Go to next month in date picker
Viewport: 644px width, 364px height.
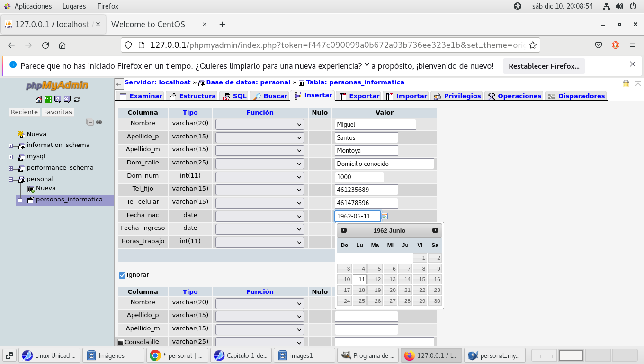435,230
